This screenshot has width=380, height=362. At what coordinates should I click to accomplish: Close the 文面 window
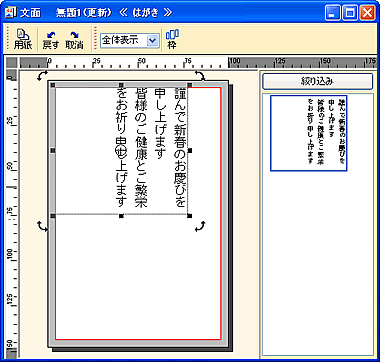(368, 13)
